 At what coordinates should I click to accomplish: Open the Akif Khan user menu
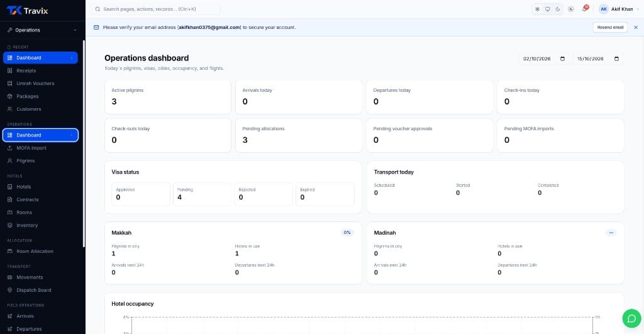tap(619, 9)
